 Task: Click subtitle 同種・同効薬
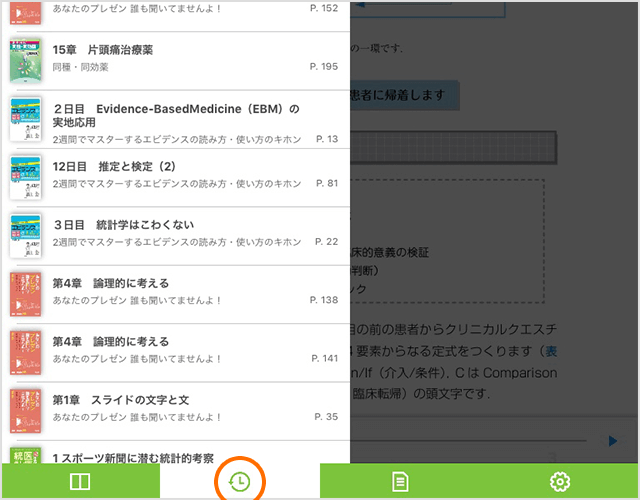pyautogui.click(x=80, y=67)
